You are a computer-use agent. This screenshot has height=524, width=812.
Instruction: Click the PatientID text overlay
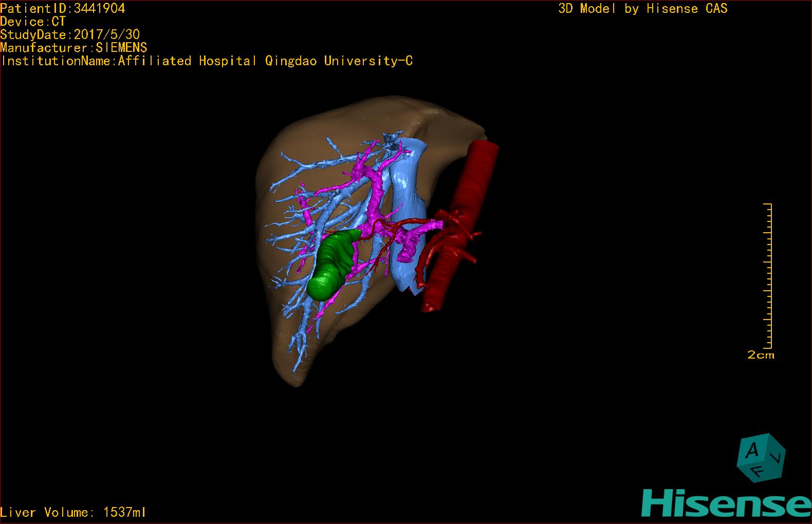(63, 8)
